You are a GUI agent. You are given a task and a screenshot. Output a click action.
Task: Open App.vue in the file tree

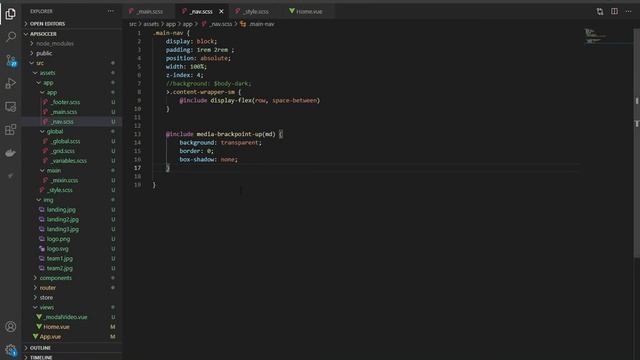click(x=50, y=337)
